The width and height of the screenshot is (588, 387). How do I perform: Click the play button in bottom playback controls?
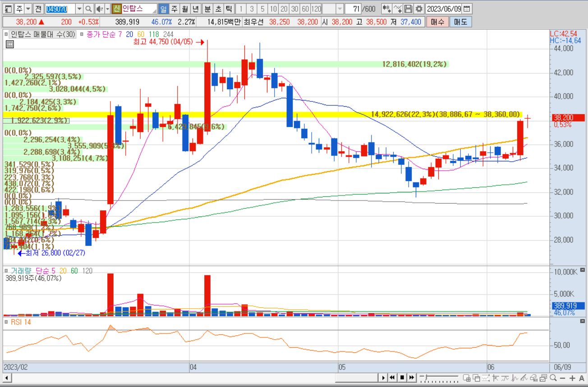pos(383,378)
